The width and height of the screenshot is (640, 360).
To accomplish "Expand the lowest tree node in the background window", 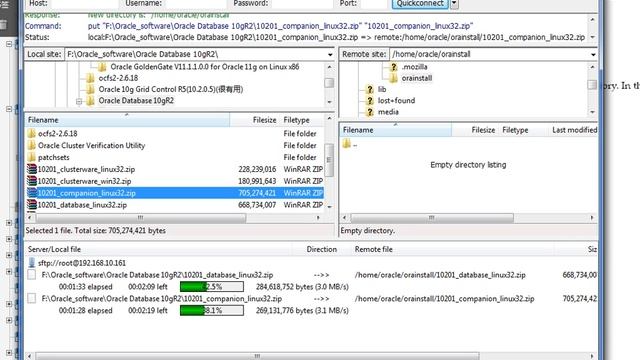I will [x=9, y=352].
